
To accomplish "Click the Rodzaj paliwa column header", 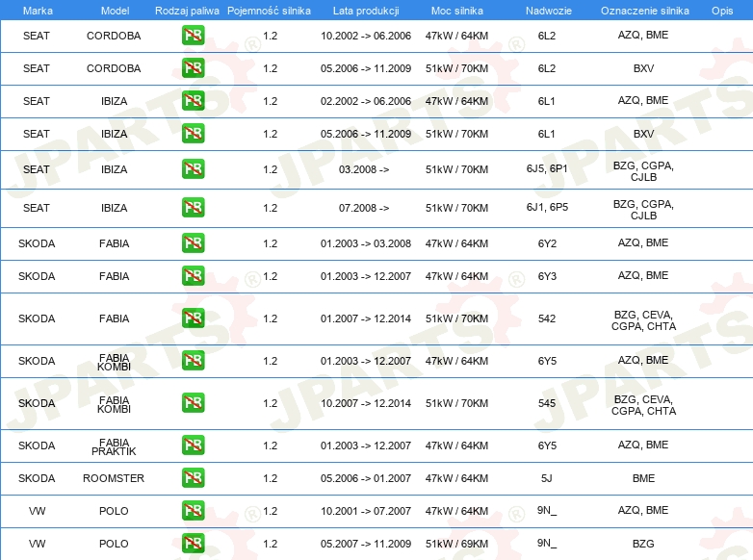I will pyautogui.click(x=187, y=11).
